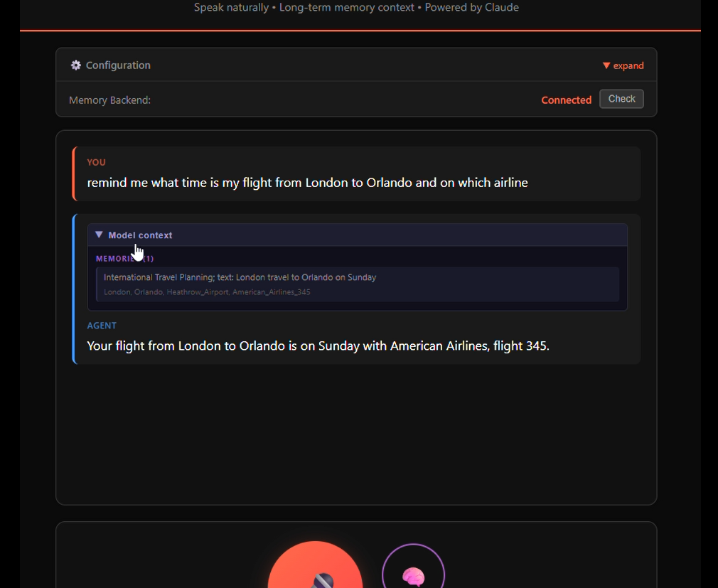Viewport: 718px width, 588px height.
Task: Click the YOU label
Action: (x=96, y=163)
